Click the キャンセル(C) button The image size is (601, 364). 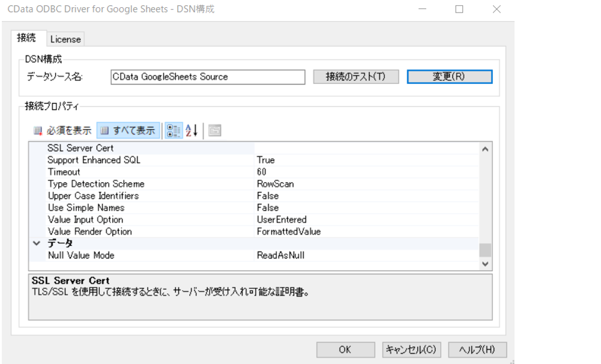coord(411,350)
